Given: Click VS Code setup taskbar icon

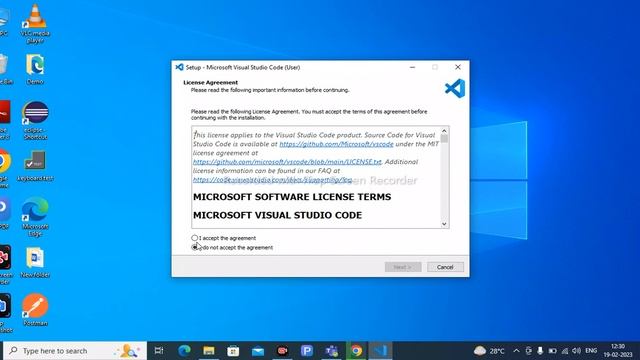Looking at the screenshot, I should click(380, 351).
